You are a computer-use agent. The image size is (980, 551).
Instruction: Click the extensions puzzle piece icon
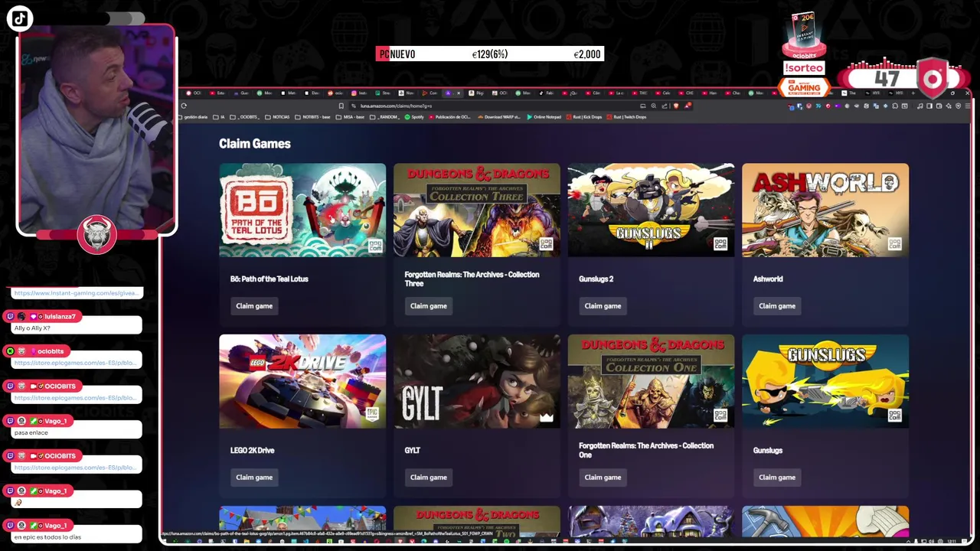coord(895,106)
